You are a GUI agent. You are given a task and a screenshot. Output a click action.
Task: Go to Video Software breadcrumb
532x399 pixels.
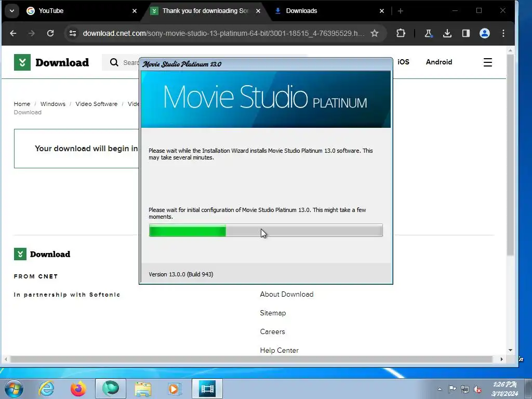pyautogui.click(x=96, y=104)
